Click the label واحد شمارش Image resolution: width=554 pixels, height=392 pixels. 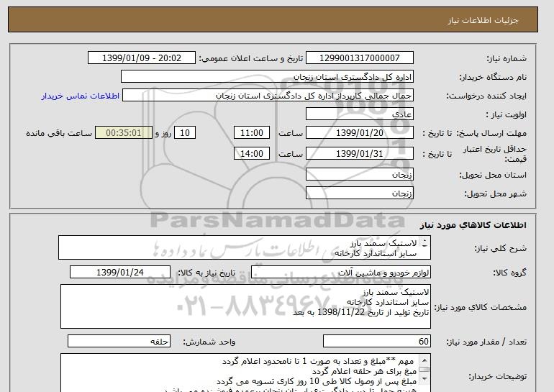click(209, 342)
